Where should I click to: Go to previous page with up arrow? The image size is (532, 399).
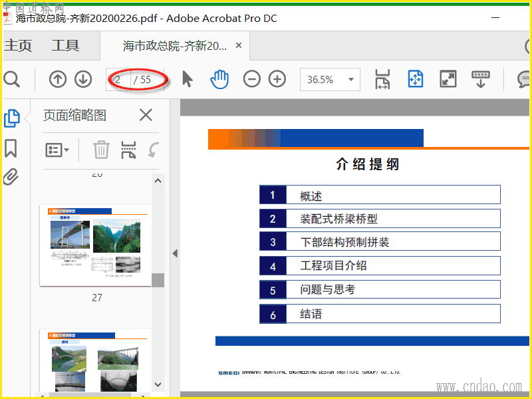coord(58,79)
